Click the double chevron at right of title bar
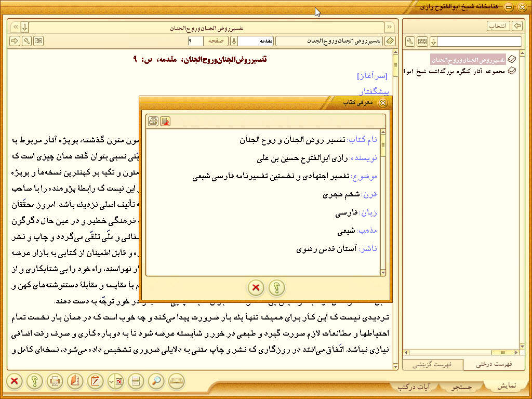This screenshot has width=532, height=399. click(389, 28)
